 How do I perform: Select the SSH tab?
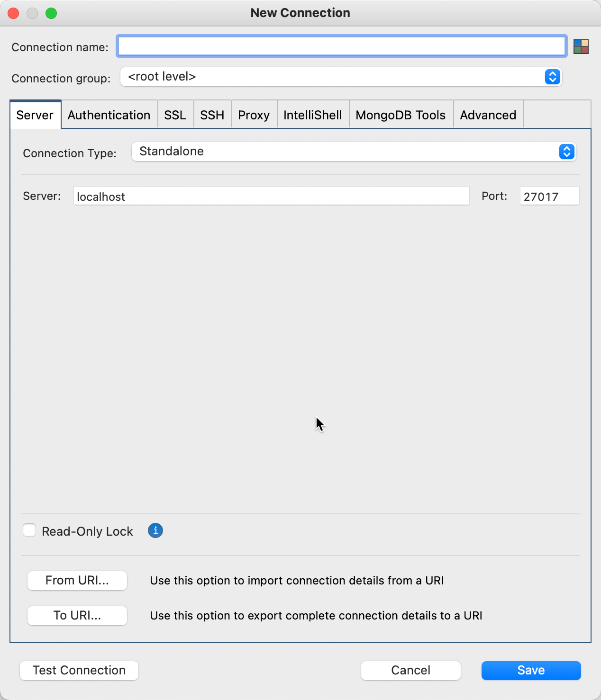pos(212,115)
